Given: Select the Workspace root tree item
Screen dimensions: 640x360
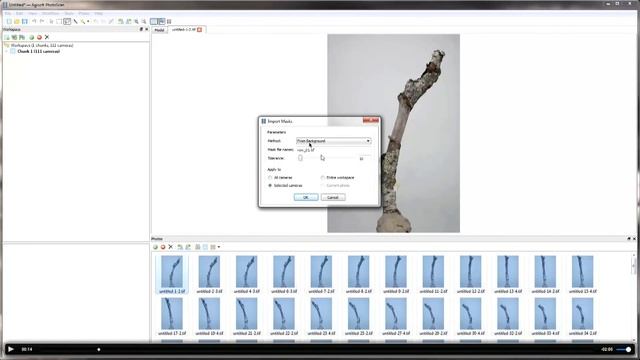Looking at the screenshot, I should tap(42, 45).
